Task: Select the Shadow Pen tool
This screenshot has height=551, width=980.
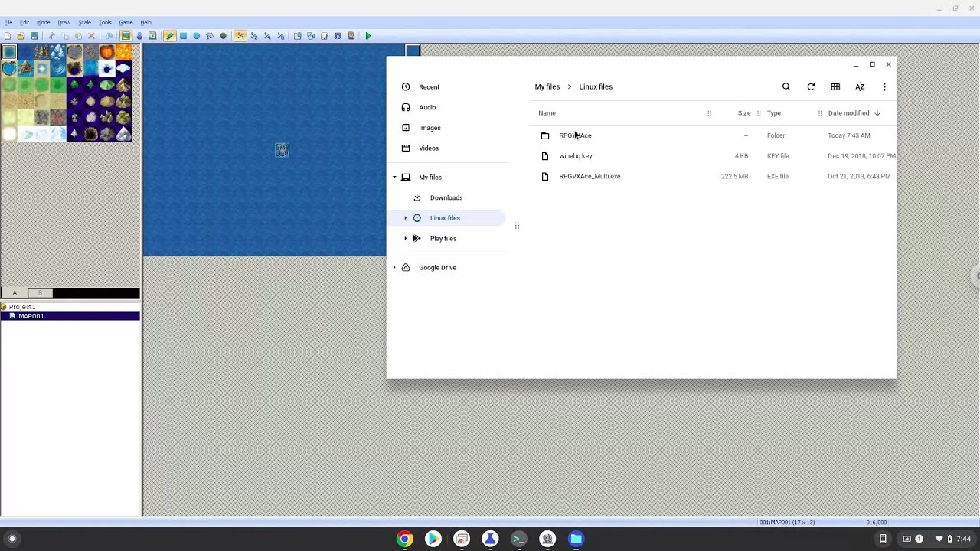Action: pyautogui.click(x=223, y=36)
